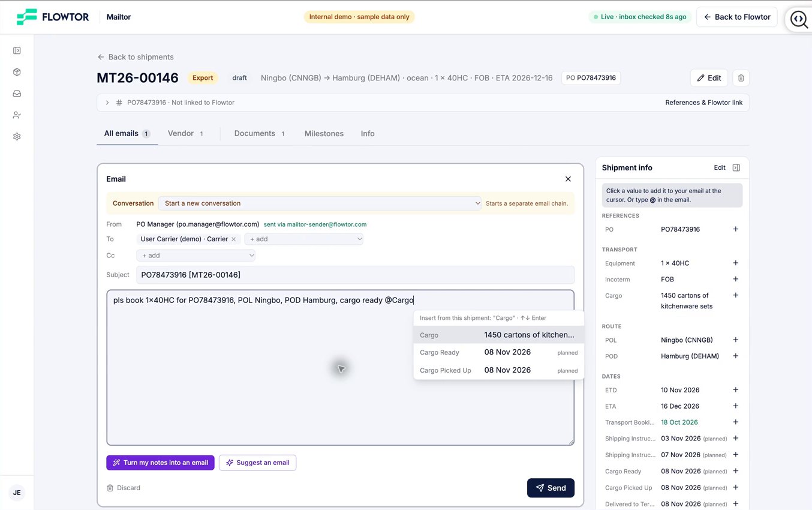Screen dimensions: 812x510
Task: Open the shipments box icon in left rail
Action: coord(17,72)
